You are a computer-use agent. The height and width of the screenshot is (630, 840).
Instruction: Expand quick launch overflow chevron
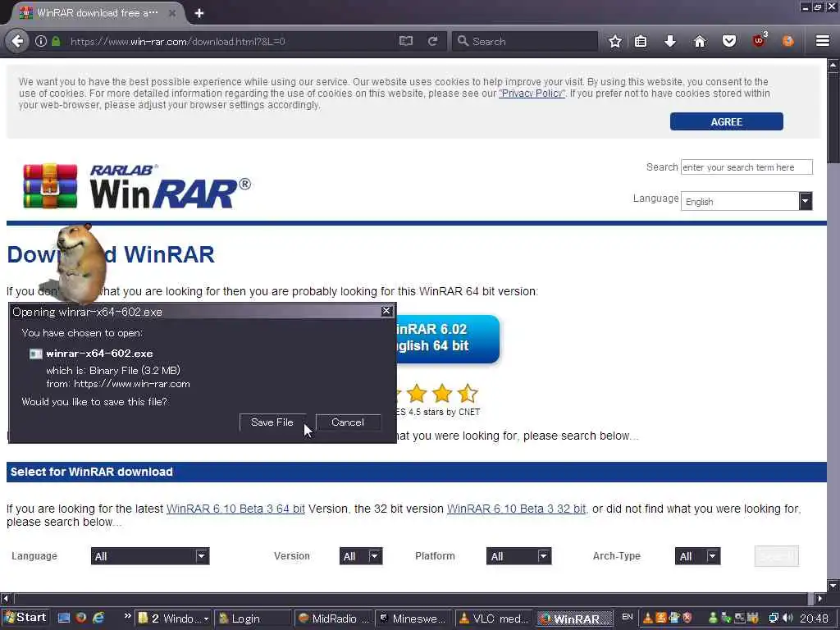click(127, 616)
